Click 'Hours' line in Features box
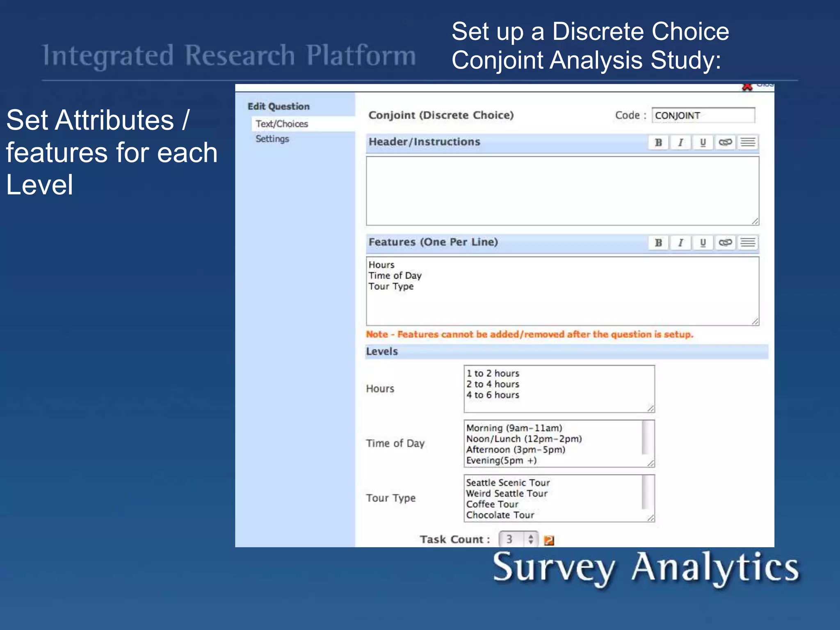The image size is (840, 630). coord(381,265)
